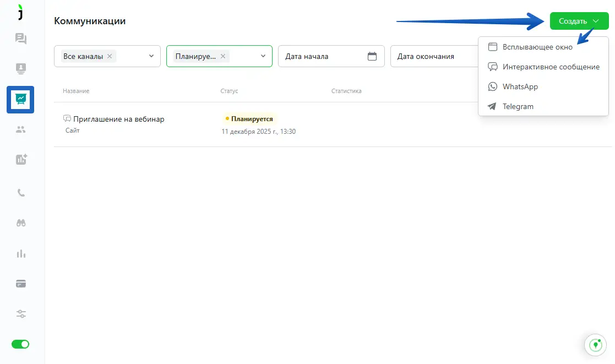This screenshot has width=615, height=364.
Task: Click the 'Дата начала' date field
Action: (x=324, y=56)
